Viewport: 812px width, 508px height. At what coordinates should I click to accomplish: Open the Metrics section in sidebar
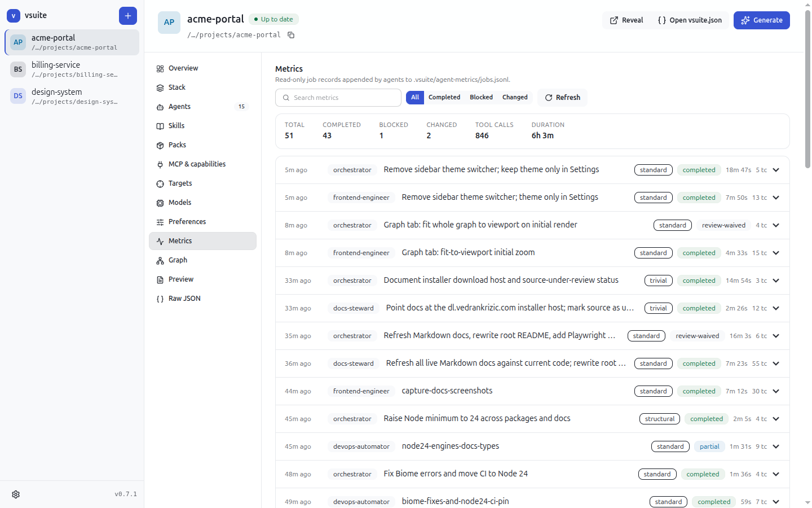click(x=202, y=241)
